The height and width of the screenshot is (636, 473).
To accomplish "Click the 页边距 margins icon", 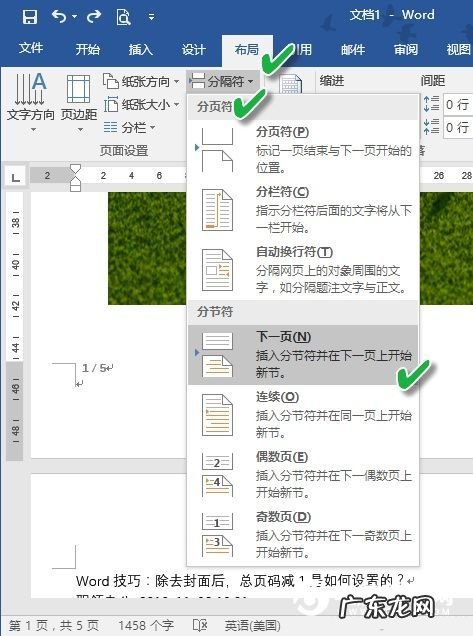I will pyautogui.click(x=78, y=89).
